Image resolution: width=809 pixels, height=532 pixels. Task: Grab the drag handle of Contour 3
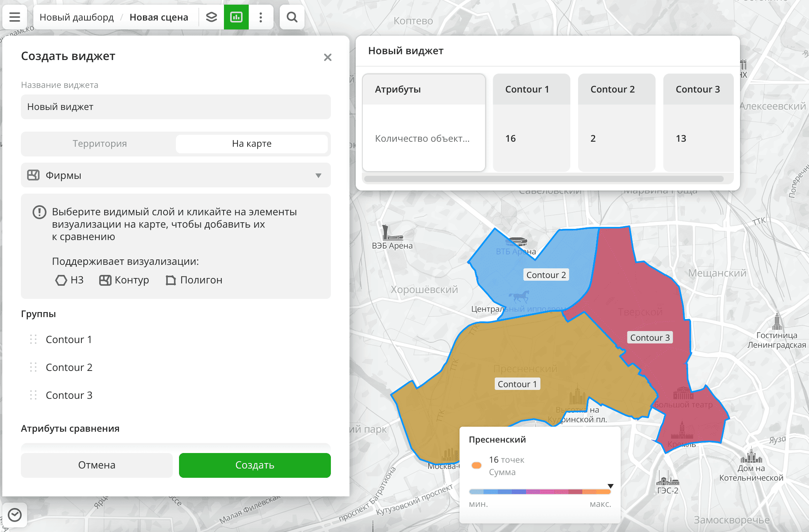click(x=33, y=395)
